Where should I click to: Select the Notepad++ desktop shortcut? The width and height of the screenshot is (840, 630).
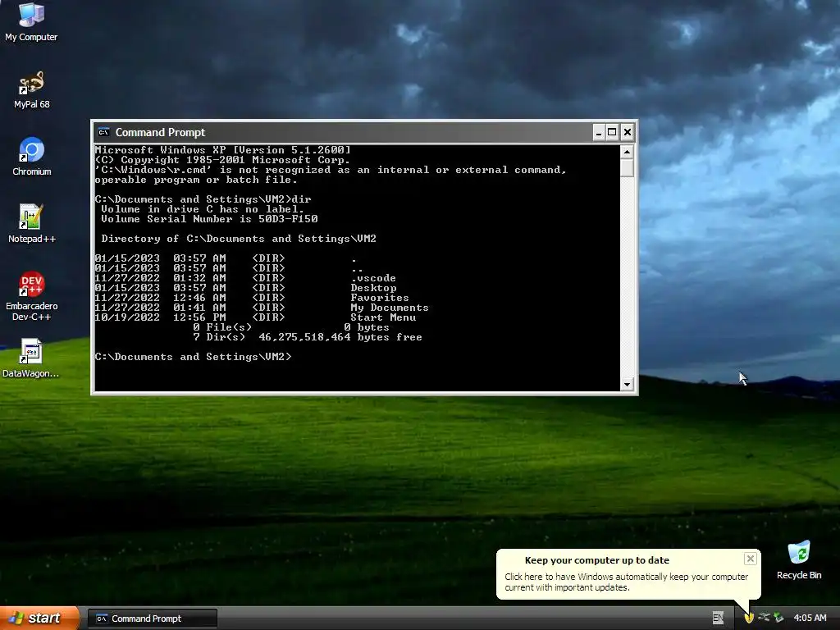pos(32,224)
